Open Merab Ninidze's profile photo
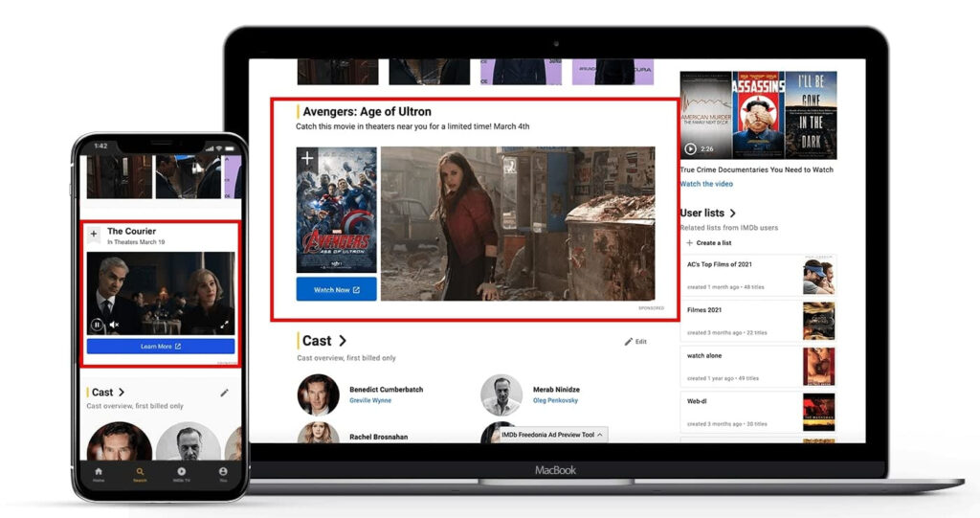This screenshot has width=980, height=518. pos(501,394)
